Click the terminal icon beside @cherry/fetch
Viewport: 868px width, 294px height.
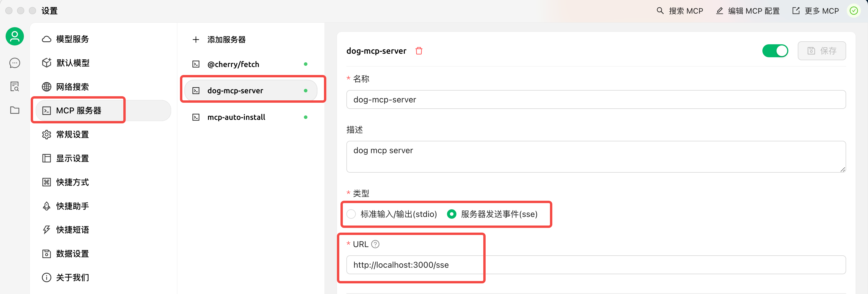coord(196,64)
